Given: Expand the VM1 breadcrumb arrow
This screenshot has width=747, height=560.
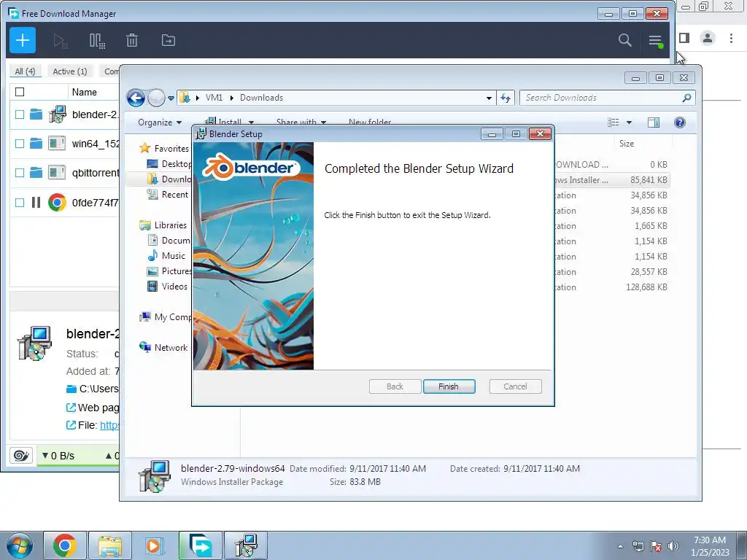Looking at the screenshot, I should (231, 98).
